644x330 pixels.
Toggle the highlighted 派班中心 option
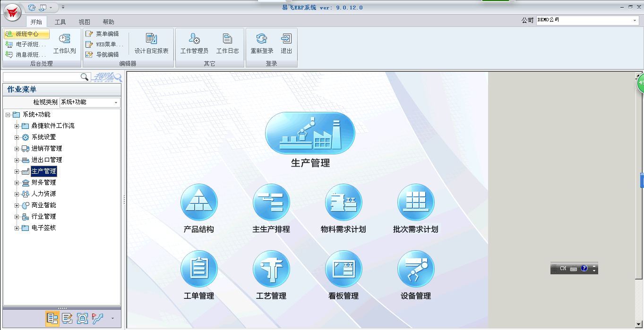coord(26,34)
